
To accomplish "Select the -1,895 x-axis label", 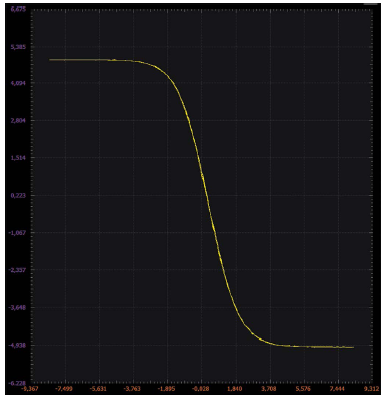I will pos(167,389).
